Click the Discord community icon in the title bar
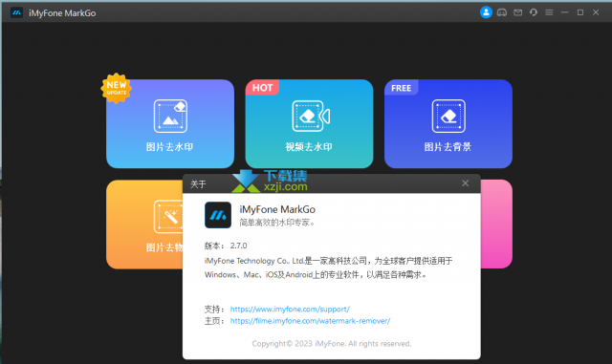 502,12
